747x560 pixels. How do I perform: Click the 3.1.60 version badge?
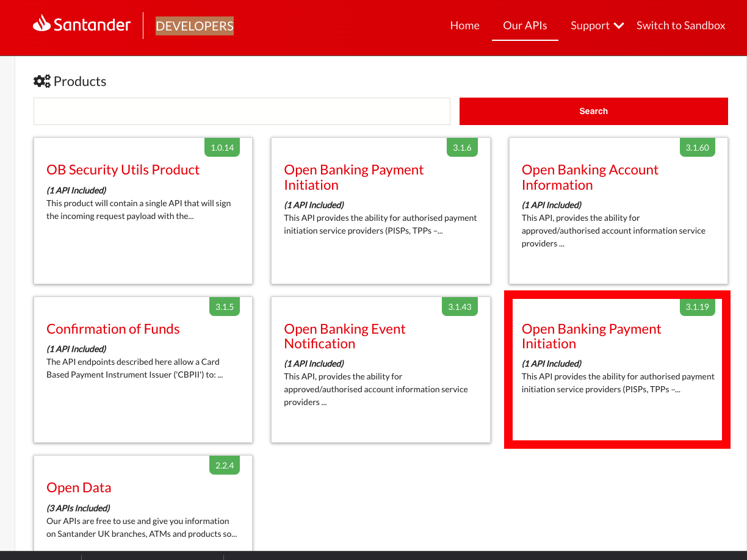click(x=697, y=148)
